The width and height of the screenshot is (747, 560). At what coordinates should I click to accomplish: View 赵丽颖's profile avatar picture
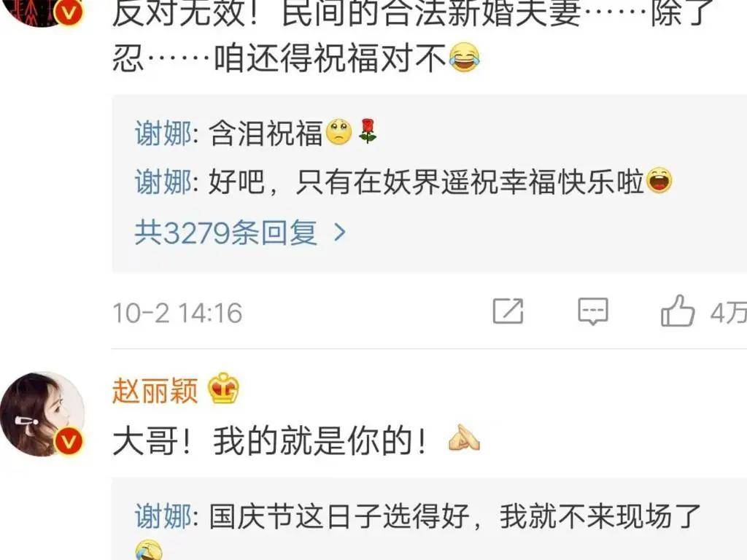coord(42,414)
